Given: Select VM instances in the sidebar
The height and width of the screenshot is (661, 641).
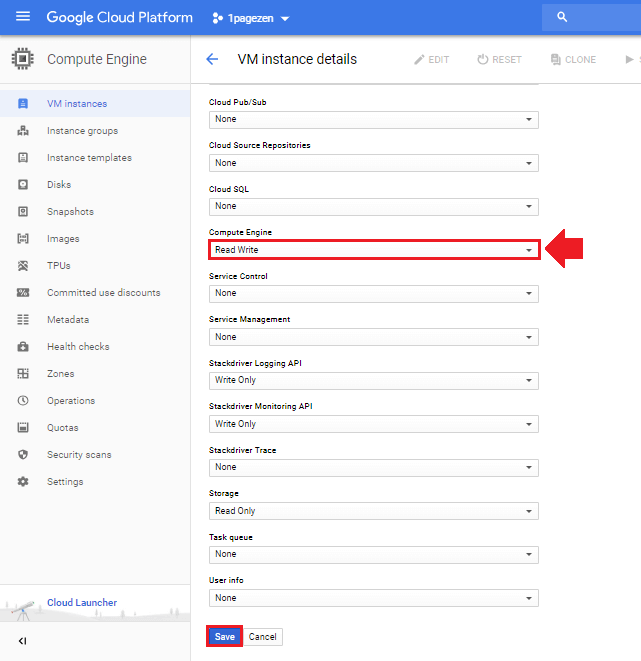Looking at the screenshot, I should click(x=77, y=104).
